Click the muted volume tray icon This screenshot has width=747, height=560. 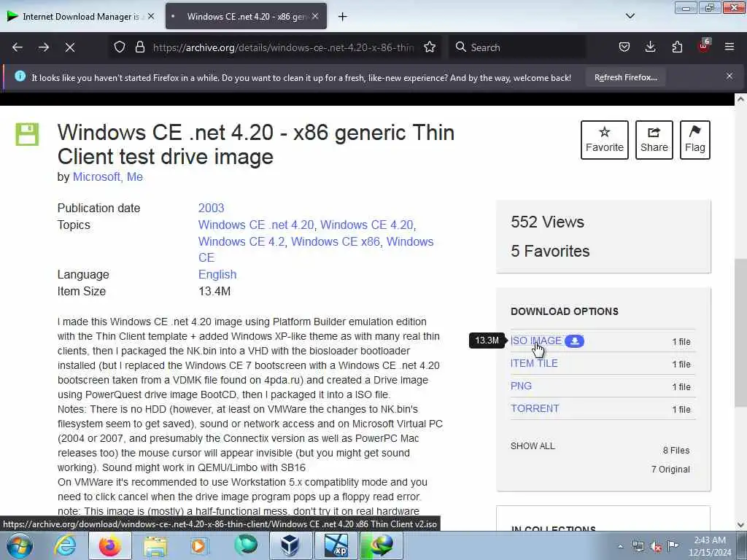click(656, 547)
